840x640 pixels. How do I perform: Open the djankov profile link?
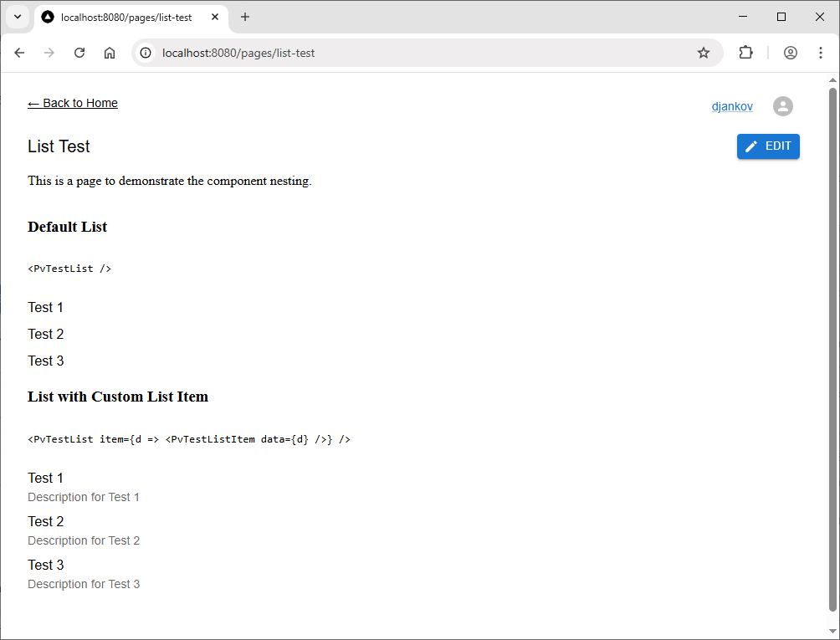coord(732,106)
